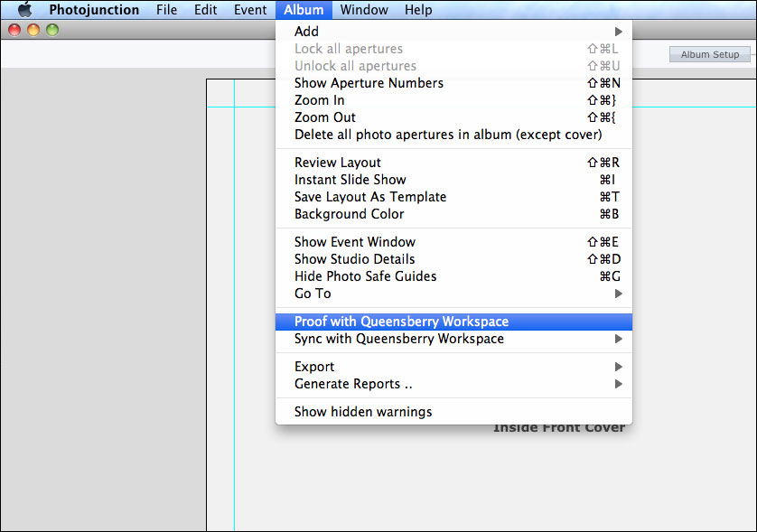Choose Show Aperture Numbers
The width and height of the screenshot is (757, 532).
(453, 83)
